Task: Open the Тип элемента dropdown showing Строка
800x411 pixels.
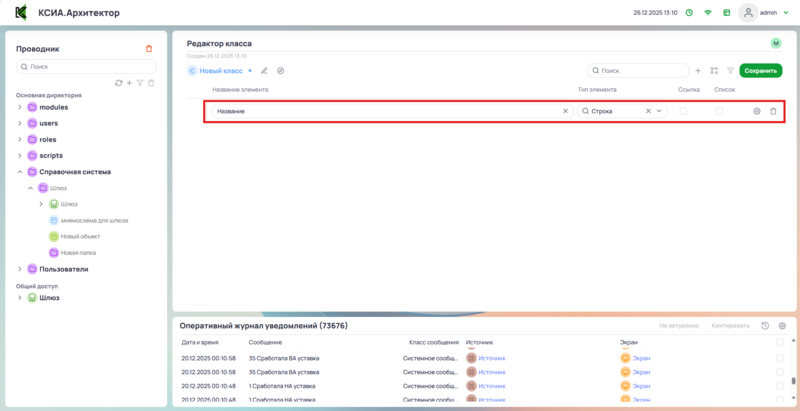Action: [x=659, y=111]
